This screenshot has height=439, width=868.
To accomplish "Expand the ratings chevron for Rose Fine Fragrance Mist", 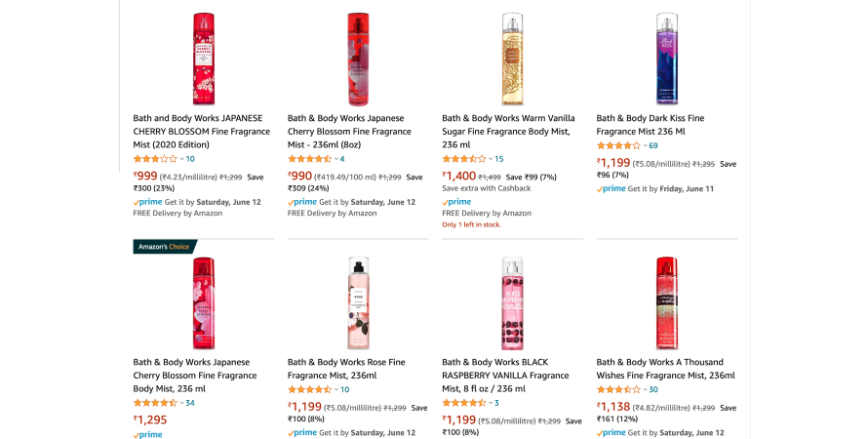I will coord(335,389).
